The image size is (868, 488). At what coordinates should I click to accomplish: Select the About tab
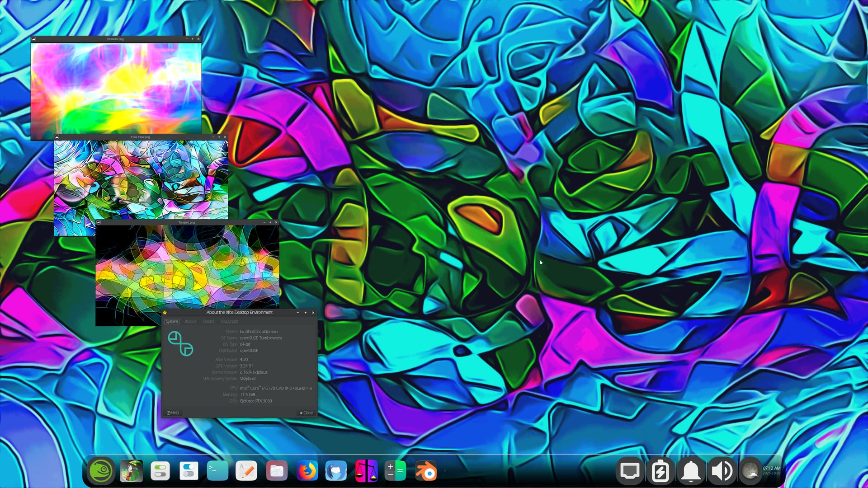[x=190, y=321]
